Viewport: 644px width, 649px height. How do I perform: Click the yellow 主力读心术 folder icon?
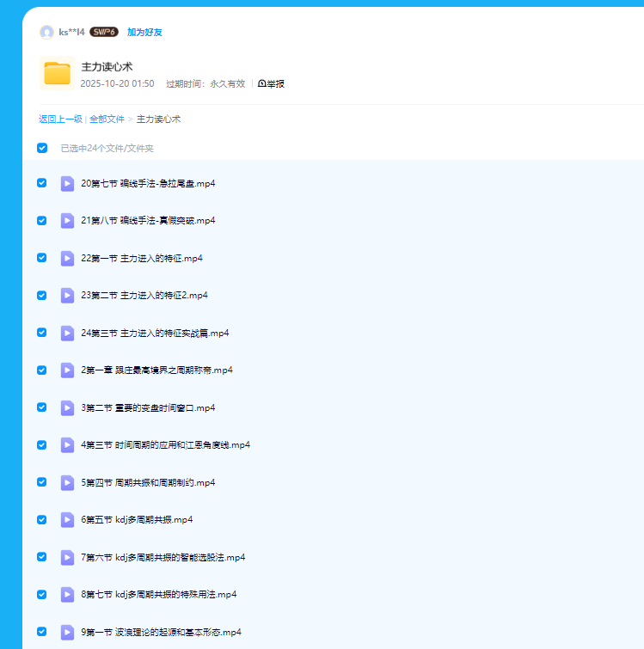(x=57, y=74)
